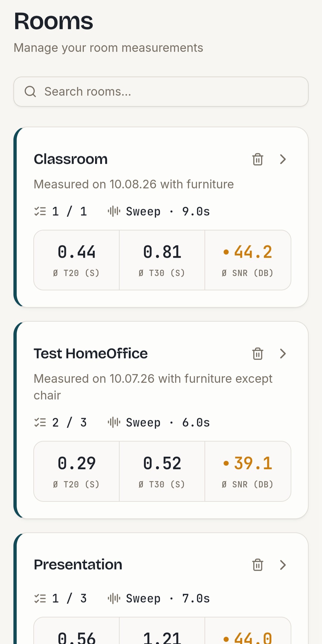The height and width of the screenshot is (644, 322).
Task: Click Classroom T30 value 0.81 tile
Action: point(162,260)
